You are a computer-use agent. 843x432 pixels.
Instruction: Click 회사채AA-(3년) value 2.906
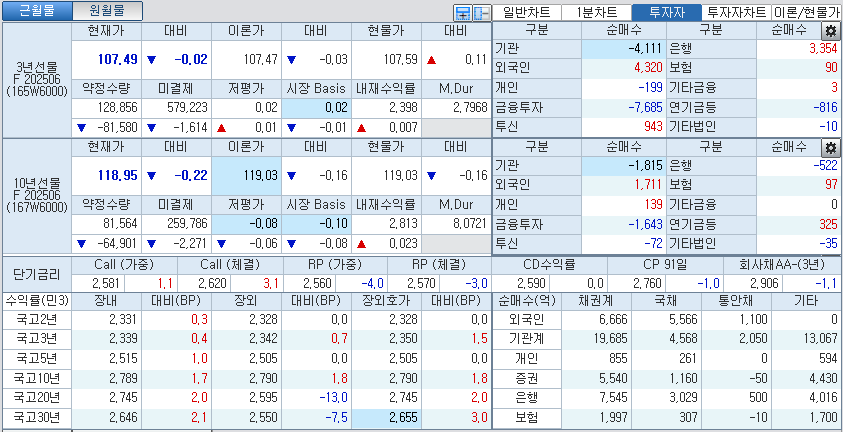(x=763, y=284)
